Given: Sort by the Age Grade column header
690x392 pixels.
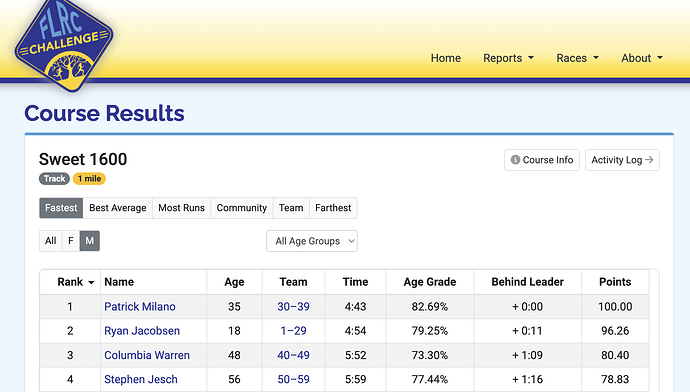Looking at the screenshot, I should (430, 282).
